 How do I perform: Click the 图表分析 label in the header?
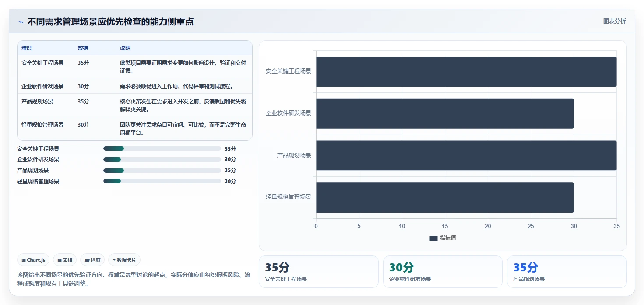click(614, 21)
